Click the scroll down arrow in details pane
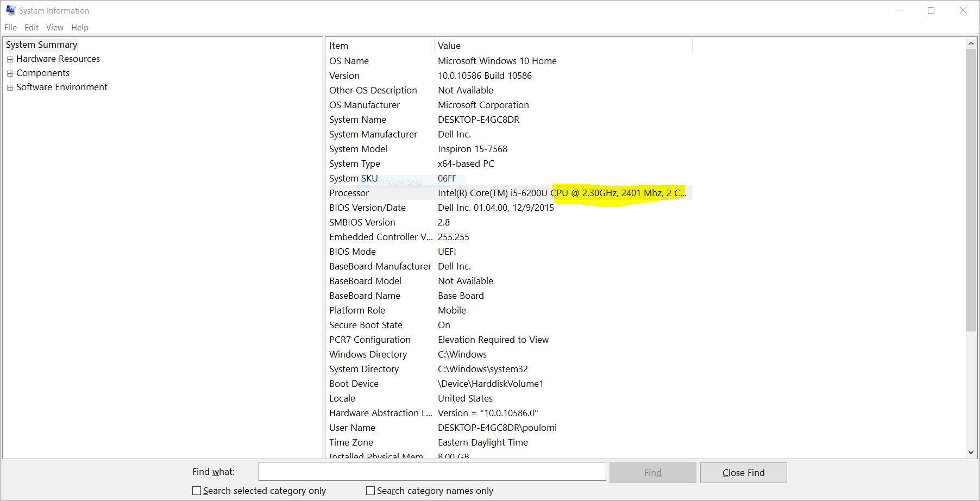Screen dimensions: 980x501 coord(971,452)
